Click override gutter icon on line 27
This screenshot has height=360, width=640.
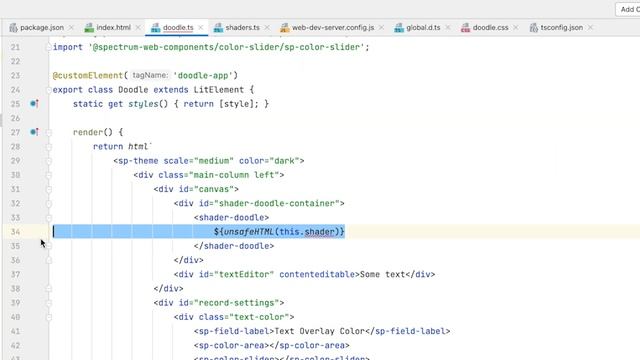pyautogui.click(x=34, y=132)
